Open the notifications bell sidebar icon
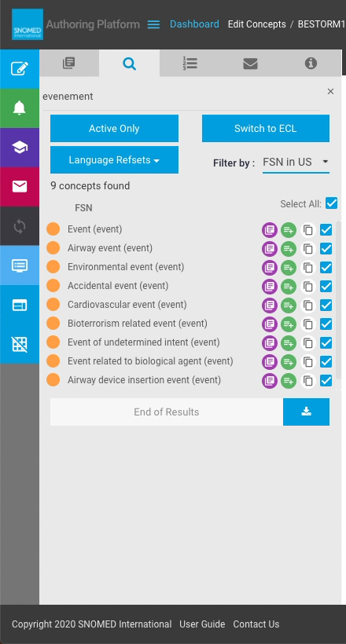Screen dimensions: 346x644 (20, 108)
